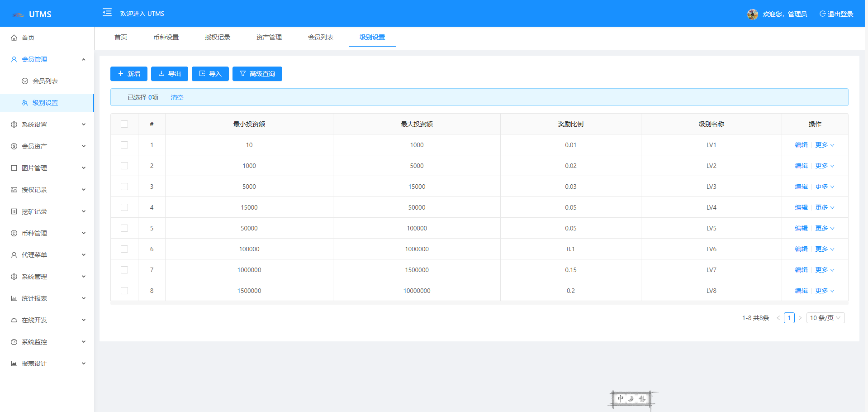Click page number 1 in pagination
868x412 pixels.
[x=789, y=318]
